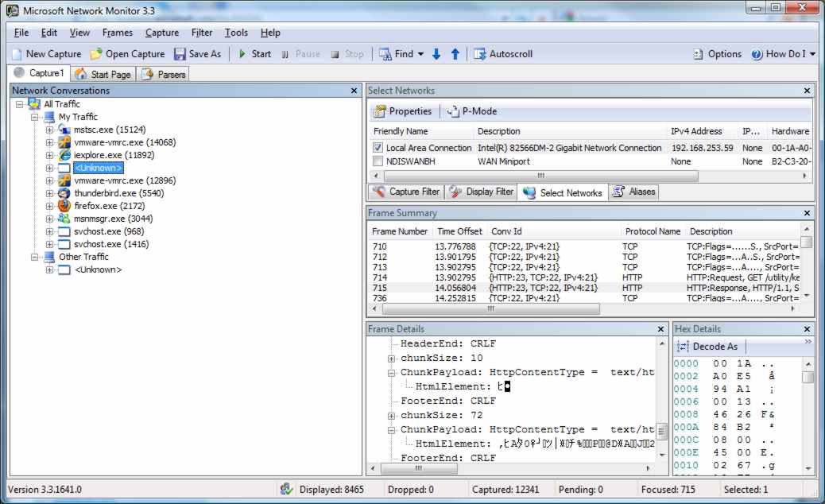Collapse the Other Traffic tree node
The image size is (825, 504).
(x=35, y=257)
